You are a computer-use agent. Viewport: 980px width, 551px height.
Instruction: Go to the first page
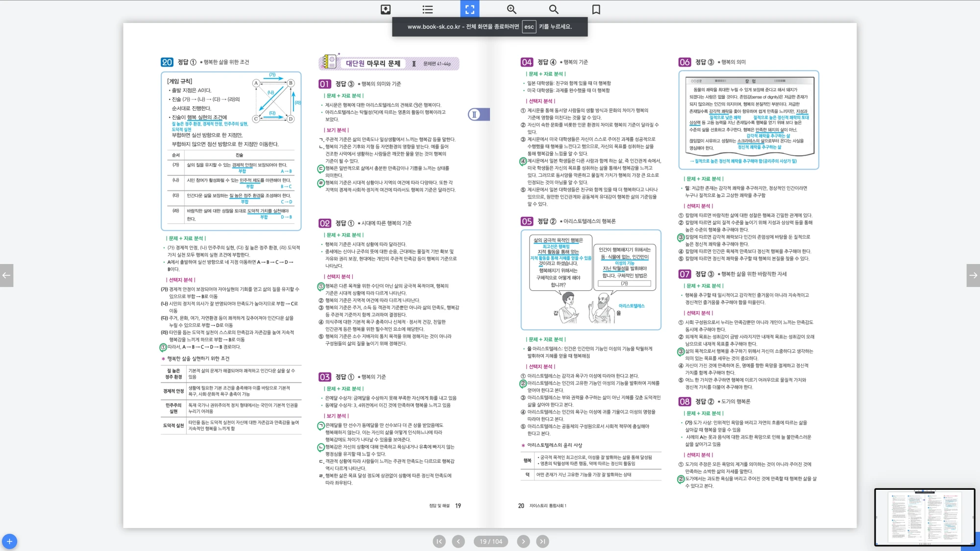pos(439,541)
